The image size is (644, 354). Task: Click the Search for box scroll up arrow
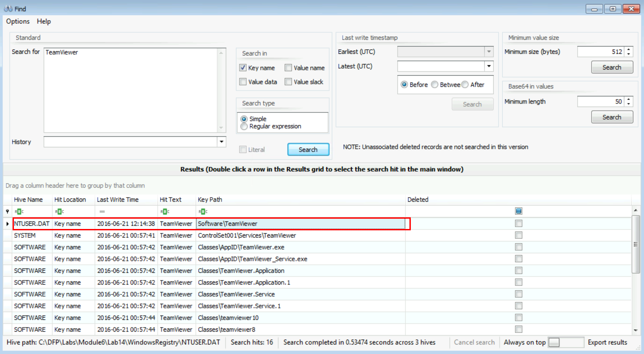click(222, 52)
